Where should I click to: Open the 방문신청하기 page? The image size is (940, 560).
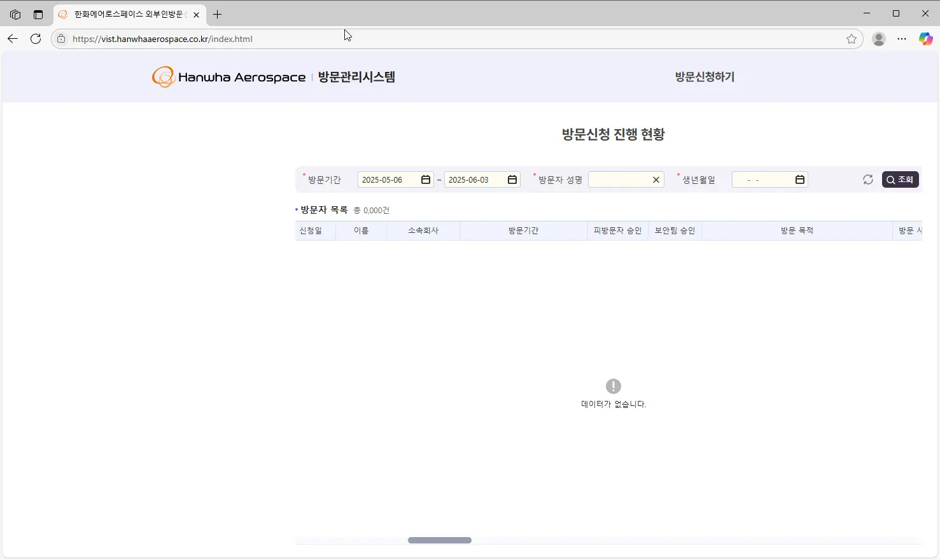[x=704, y=76]
